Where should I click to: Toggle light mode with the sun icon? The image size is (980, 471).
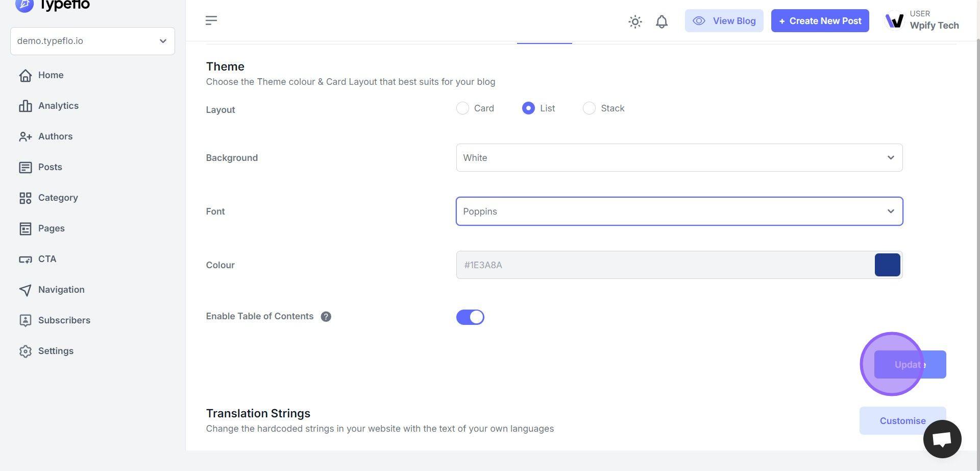(635, 21)
